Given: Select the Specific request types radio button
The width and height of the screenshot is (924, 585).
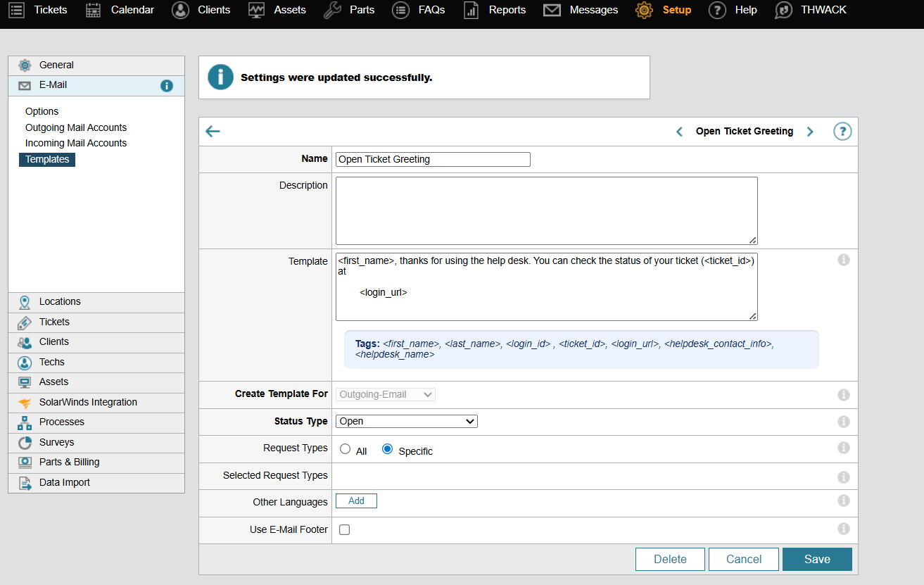Looking at the screenshot, I should click(387, 449).
